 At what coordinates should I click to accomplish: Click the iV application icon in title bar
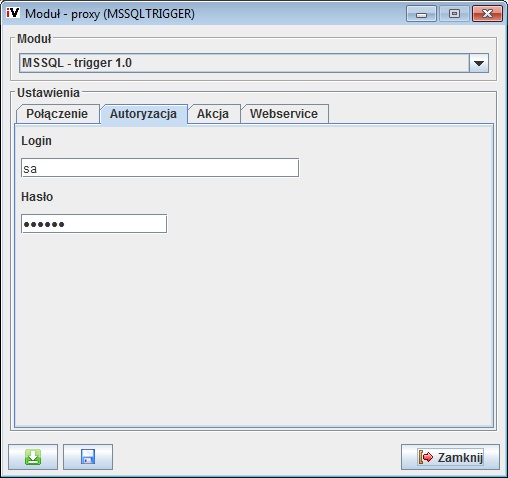pyautogui.click(x=13, y=13)
